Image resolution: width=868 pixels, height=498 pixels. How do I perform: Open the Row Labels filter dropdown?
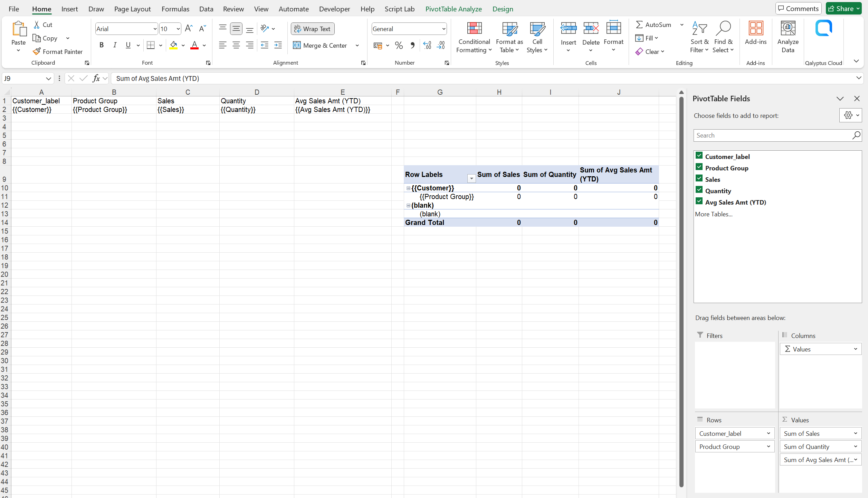click(471, 178)
